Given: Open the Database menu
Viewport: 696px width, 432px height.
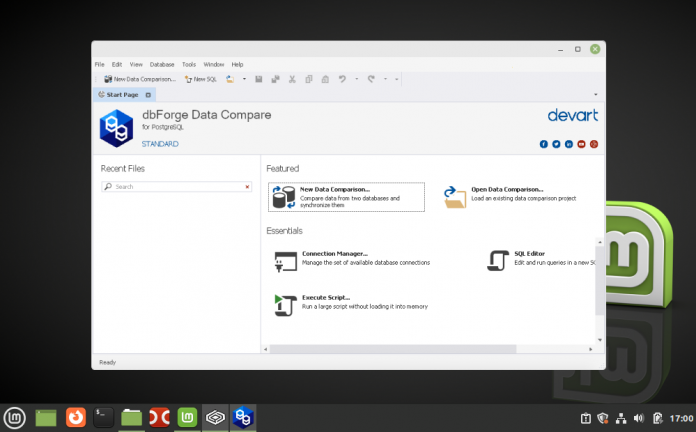Looking at the screenshot, I should tap(162, 64).
